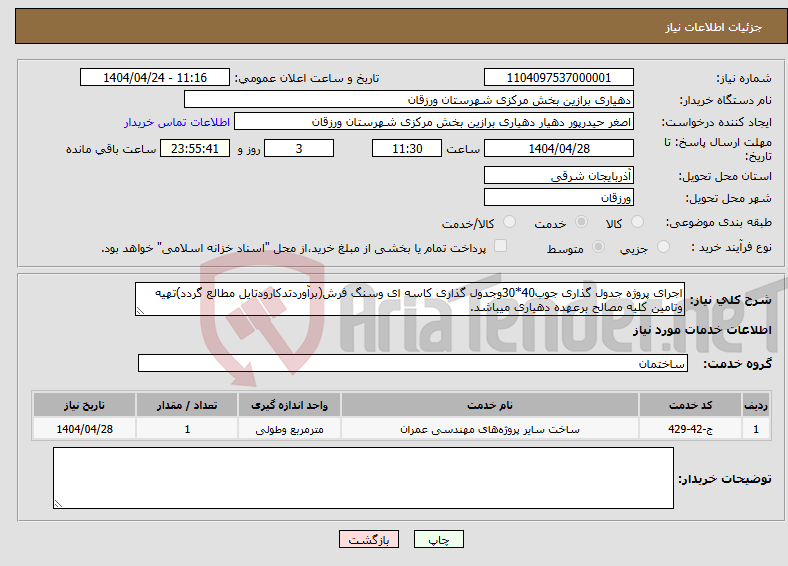Click delivery province field آذربایجان شرقی

click(559, 175)
